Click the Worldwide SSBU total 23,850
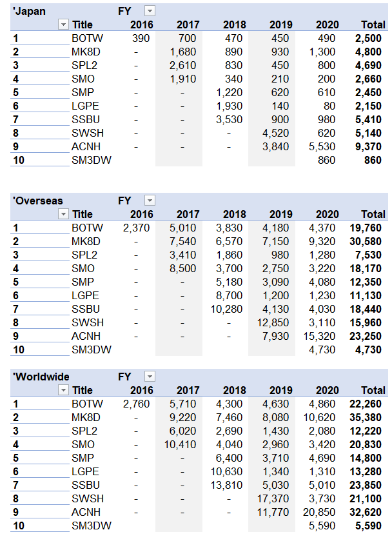This screenshot has width=392, height=541. tap(366, 485)
